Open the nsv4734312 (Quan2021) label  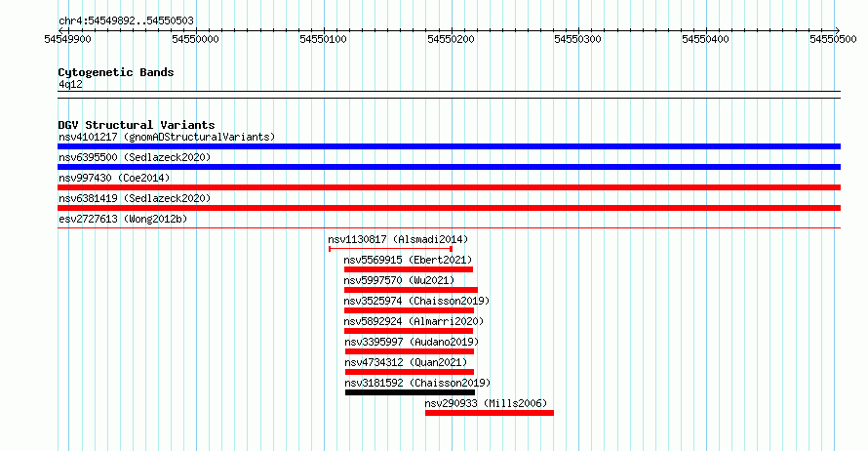point(406,362)
